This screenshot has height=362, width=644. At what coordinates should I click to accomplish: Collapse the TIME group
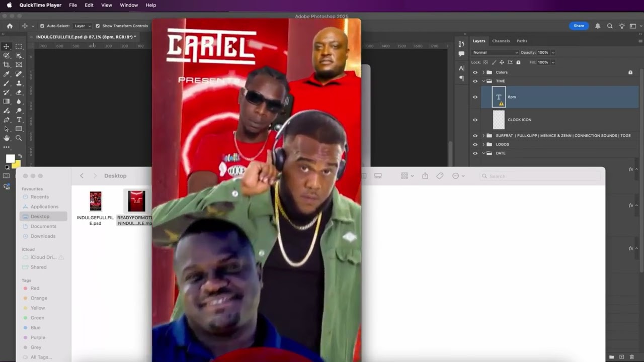[484, 81]
